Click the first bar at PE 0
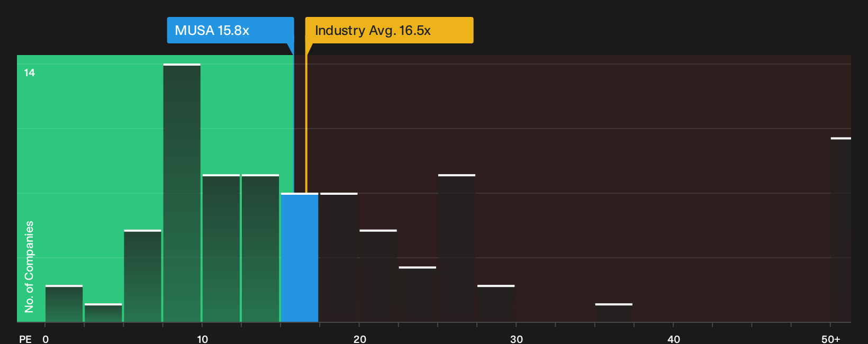This screenshot has width=868, height=344. pyautogui.click(x=64, y=304)
